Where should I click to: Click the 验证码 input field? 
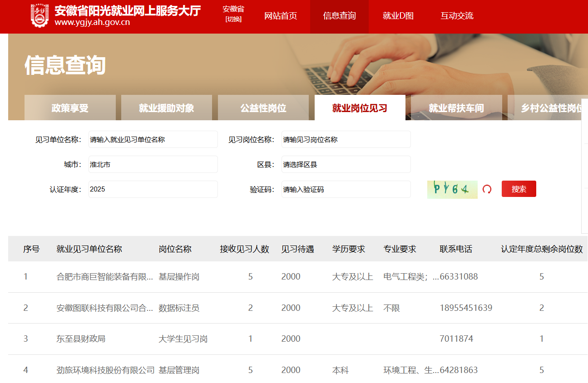(346, 189)
